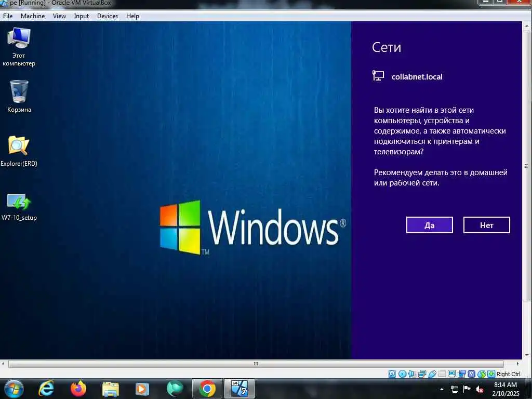Open the Windows Start orb
Viewport: 532px width, 399px height.
14,389
